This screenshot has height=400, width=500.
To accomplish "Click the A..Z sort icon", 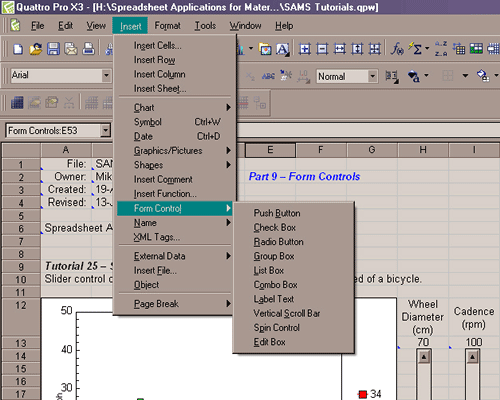I will click(441, 49).
